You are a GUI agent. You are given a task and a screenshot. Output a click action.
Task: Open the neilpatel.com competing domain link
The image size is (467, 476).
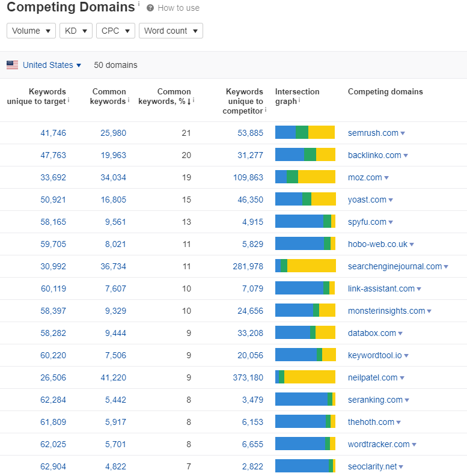[373, 377]
